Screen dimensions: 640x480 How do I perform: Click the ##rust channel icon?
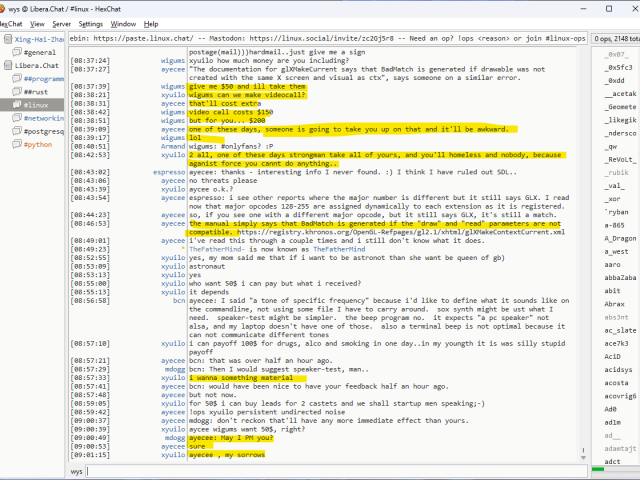[16, 91]
